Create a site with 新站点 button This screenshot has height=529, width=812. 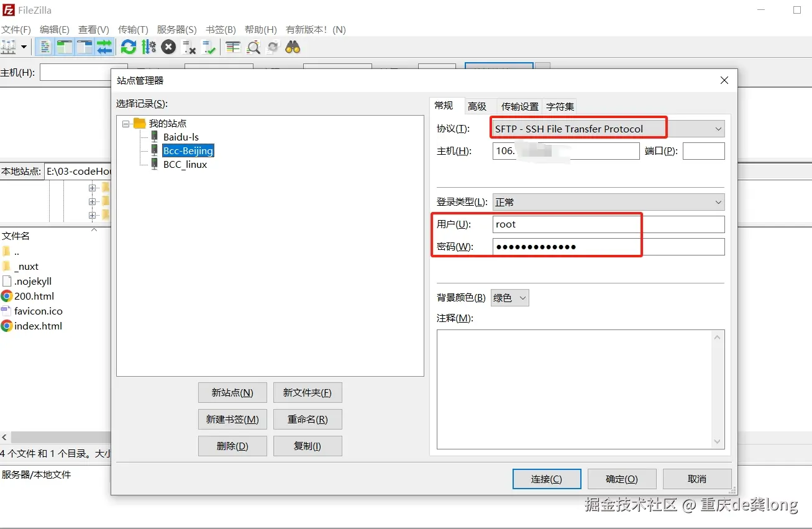(232, 392)
